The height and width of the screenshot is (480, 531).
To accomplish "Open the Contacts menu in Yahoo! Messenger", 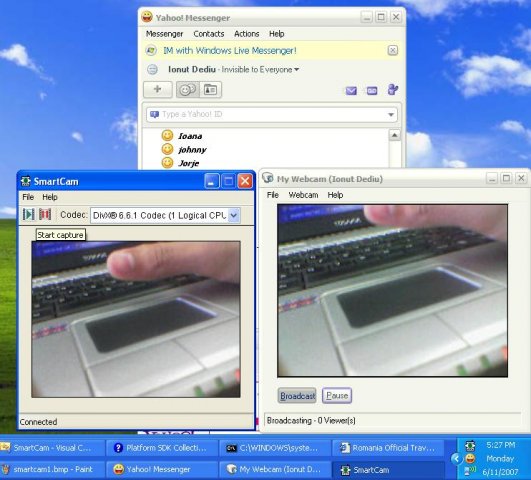I will coord(209,34).
